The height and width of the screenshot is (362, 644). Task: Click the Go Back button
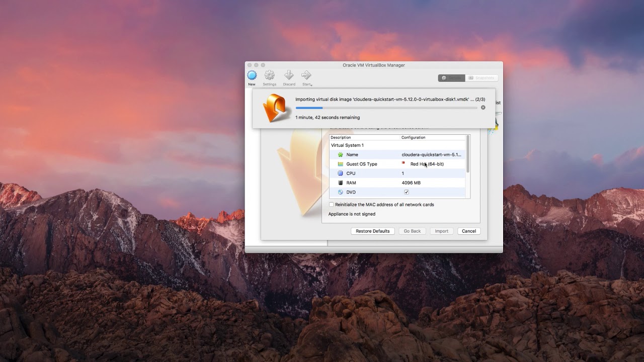click(412, 231)
